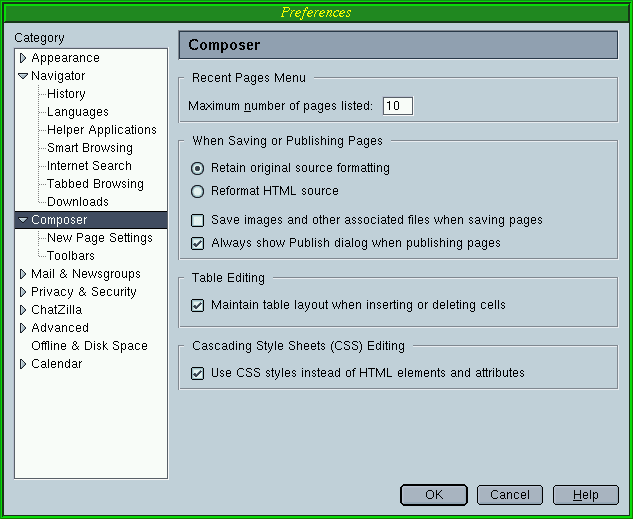This screenshot has width=633, height=519.
Task: Select the Navigator category label
Action: [58, 76]
